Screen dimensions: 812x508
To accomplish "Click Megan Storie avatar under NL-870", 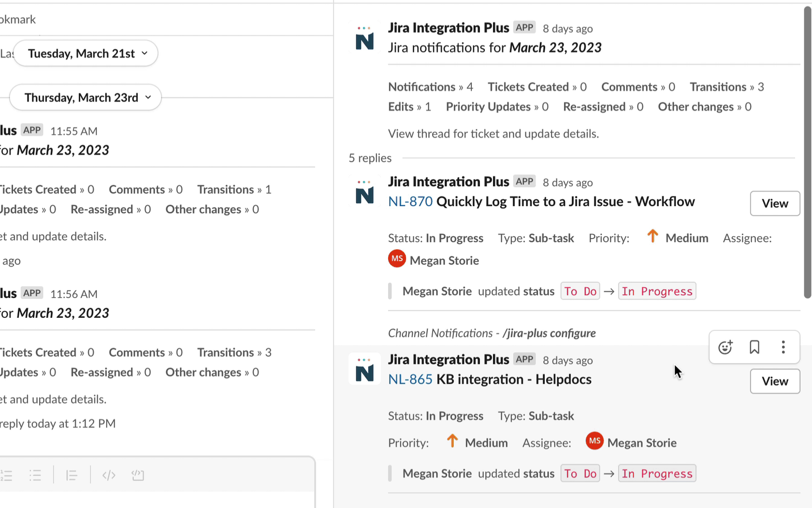I will (x=397, y=259).
